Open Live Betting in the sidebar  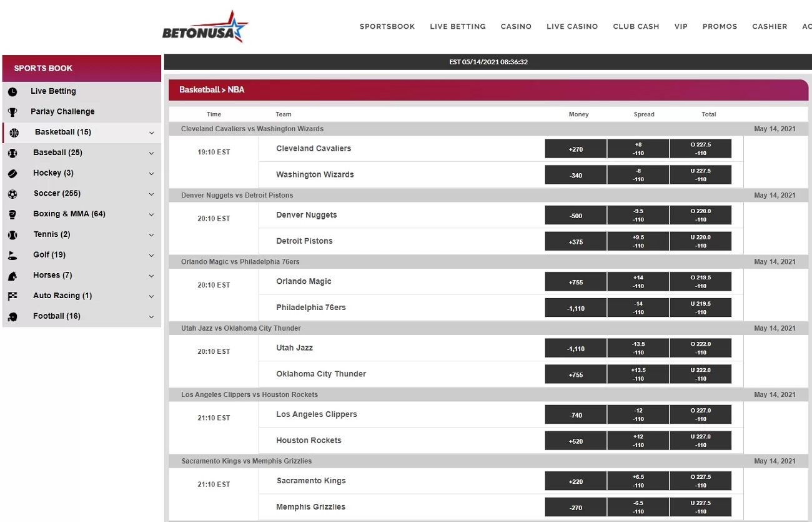coord(53,91)
